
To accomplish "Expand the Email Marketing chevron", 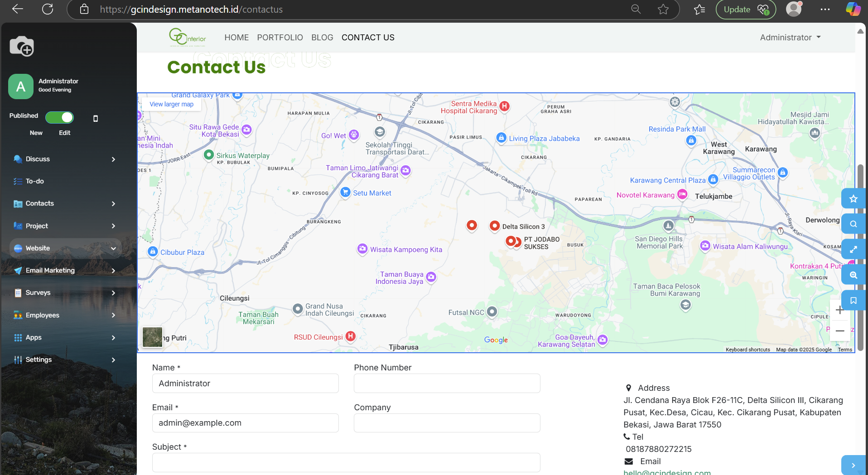I will pyautogui.click(x=113, y=271).
